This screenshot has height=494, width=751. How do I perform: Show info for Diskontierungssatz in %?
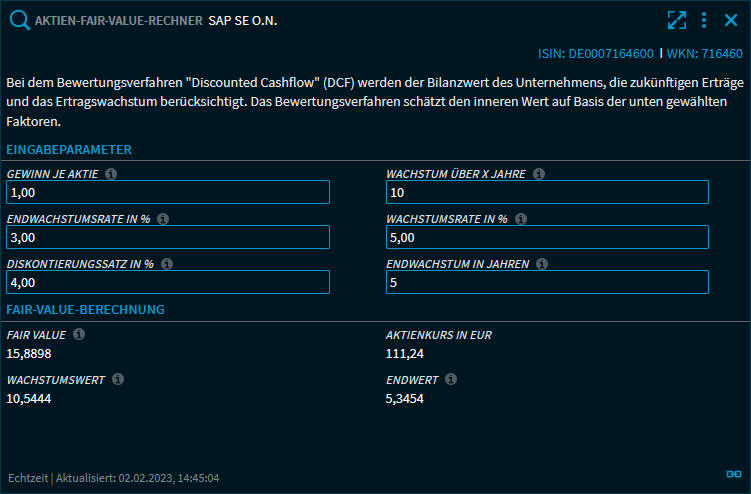167,264
